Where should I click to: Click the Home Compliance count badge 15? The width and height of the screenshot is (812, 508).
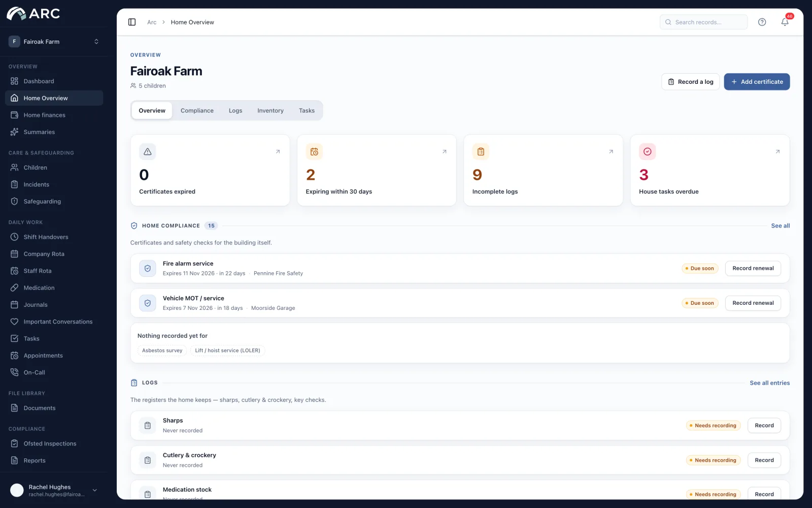pos(211,226)
